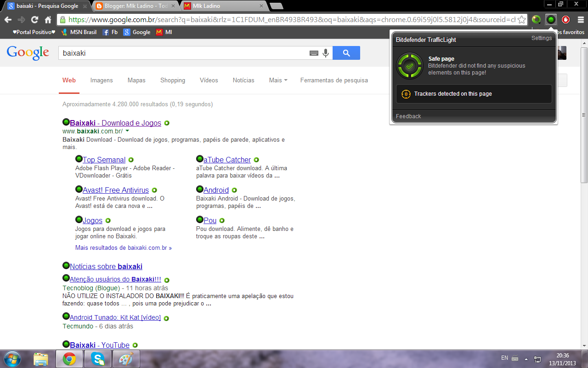Open Ferramentas de pesquisa
The width and height of the screenshot is (588, 368).
pyautogui.click(x=334, y=80)
